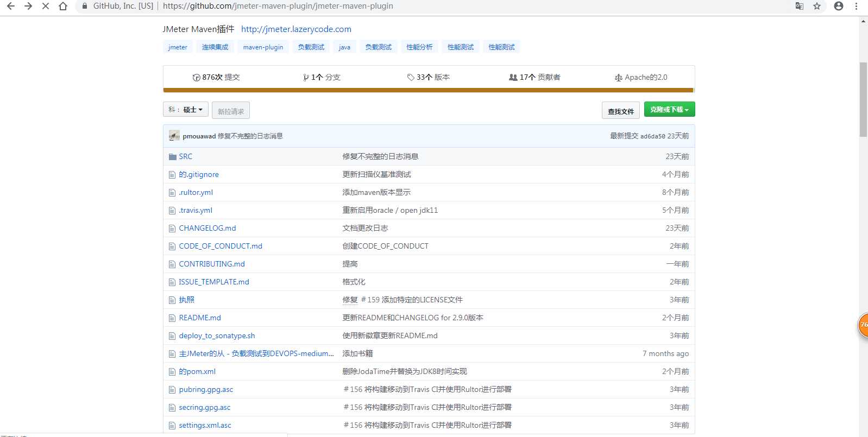
Task: Expand the branch selector dropdown
Action: click(x=186, y=109)
